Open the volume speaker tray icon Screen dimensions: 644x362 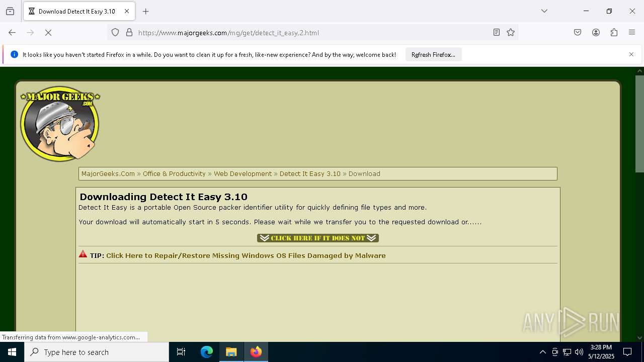[579, 352]
